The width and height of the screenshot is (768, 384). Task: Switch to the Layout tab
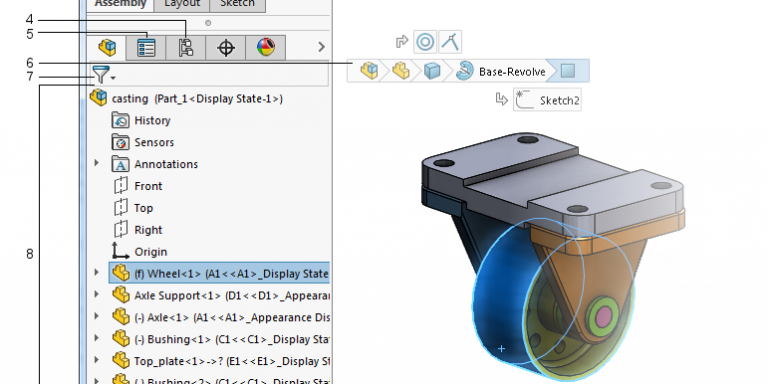tap(182, 3)
